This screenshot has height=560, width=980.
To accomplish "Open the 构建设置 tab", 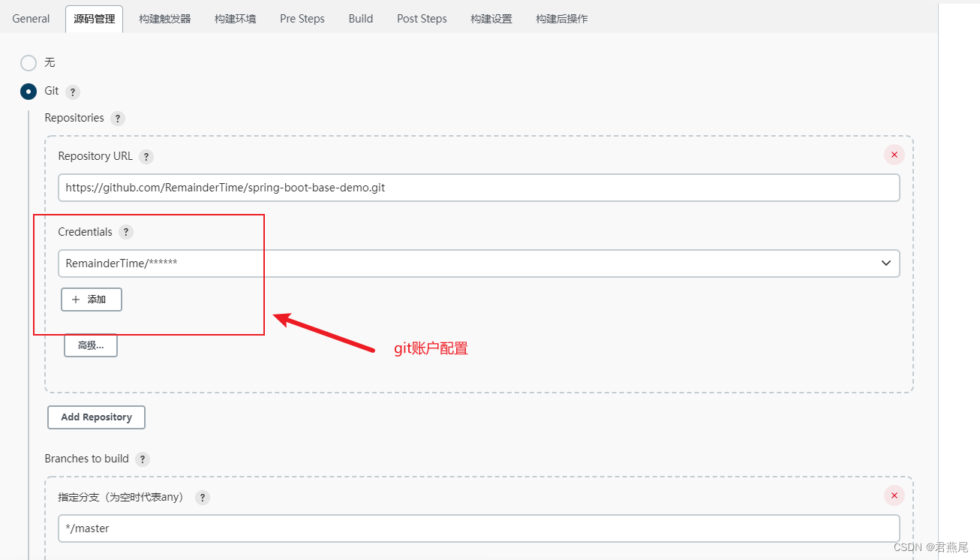I will pos(492,19).
